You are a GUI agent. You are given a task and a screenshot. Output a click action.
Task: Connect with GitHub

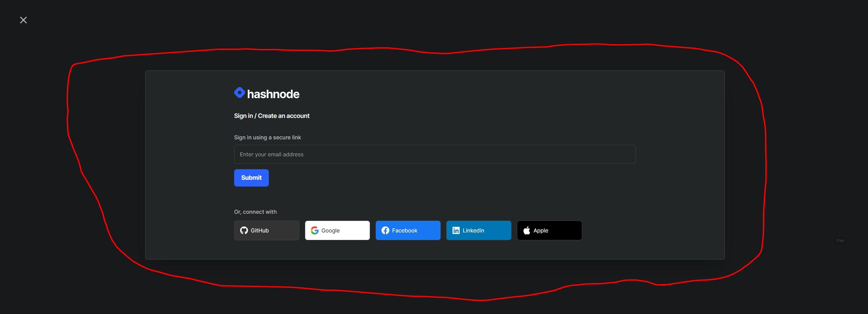pos(266,230)
